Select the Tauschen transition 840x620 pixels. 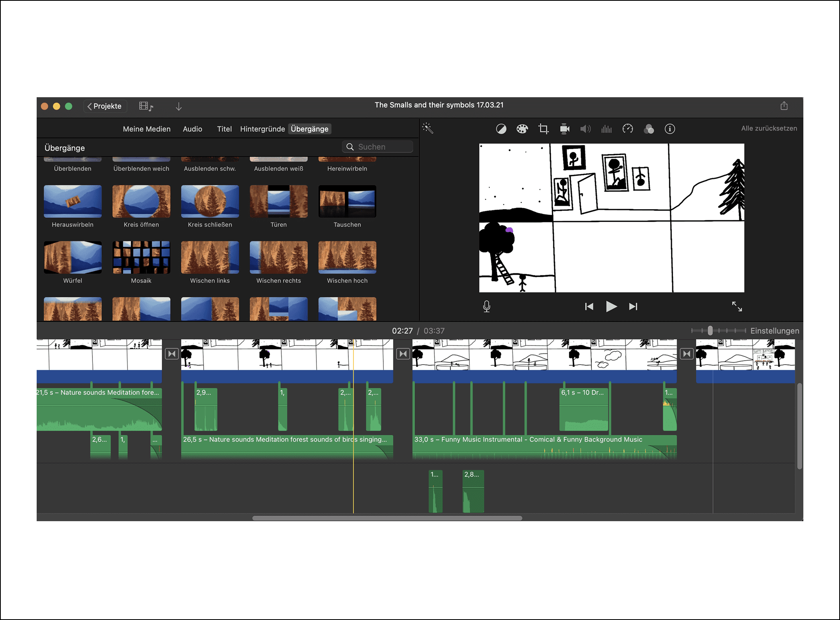pyautogui.click(x=347, y=201)
